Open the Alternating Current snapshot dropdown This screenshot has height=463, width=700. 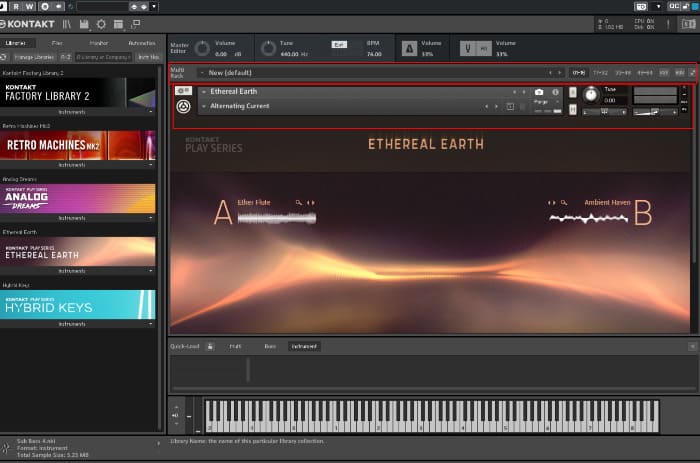tap(204, 107)
